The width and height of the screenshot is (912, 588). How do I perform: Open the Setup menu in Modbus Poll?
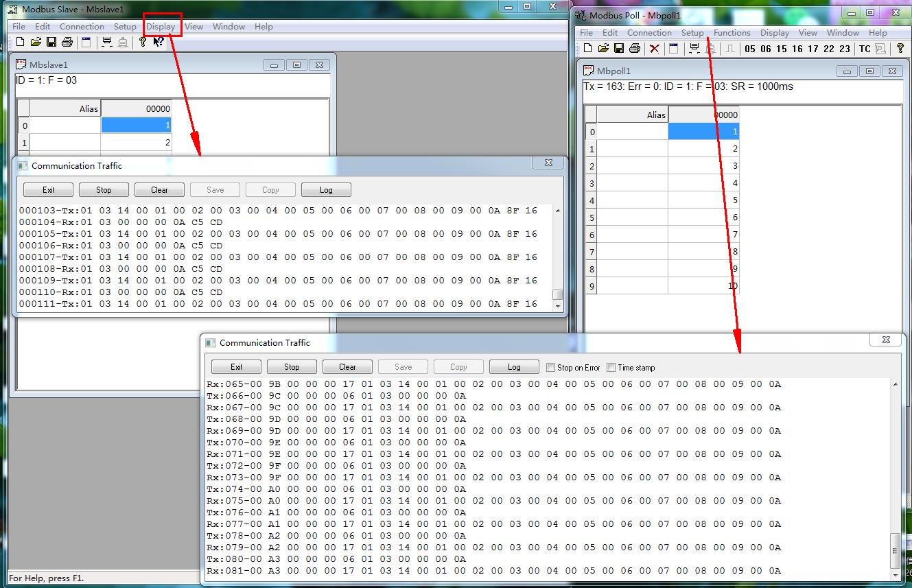(692, 33)
